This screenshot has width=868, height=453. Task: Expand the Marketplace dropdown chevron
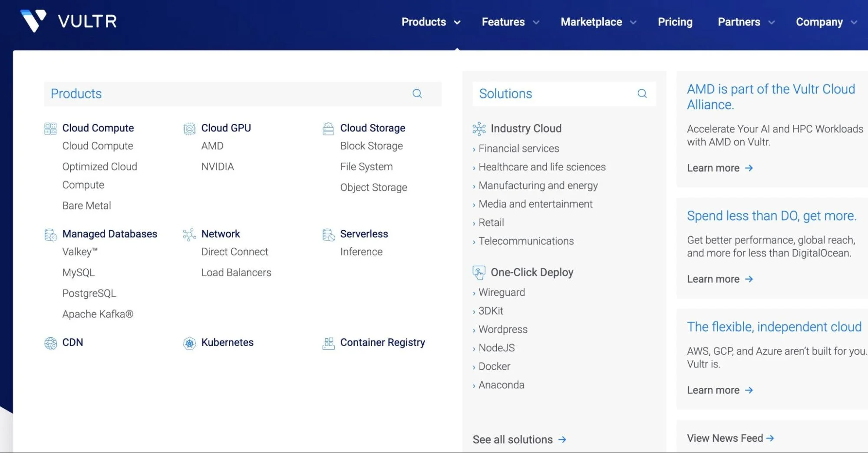[x=633, y=23]
